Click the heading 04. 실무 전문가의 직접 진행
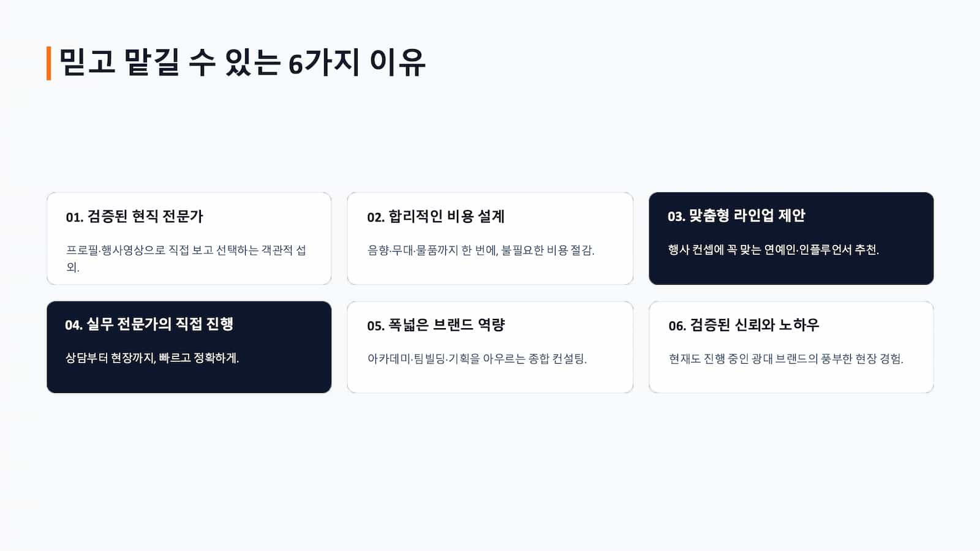 coord(149,324)
